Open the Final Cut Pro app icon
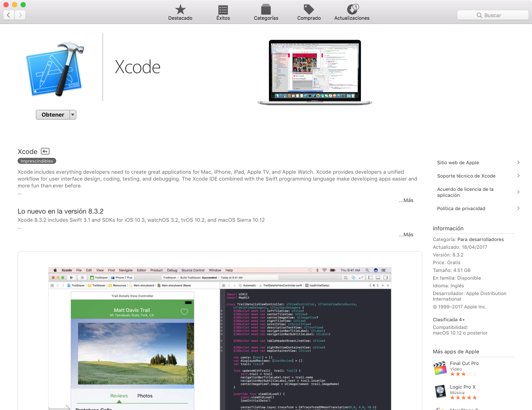This screenshot has width=532, height=410. (440, 368)
